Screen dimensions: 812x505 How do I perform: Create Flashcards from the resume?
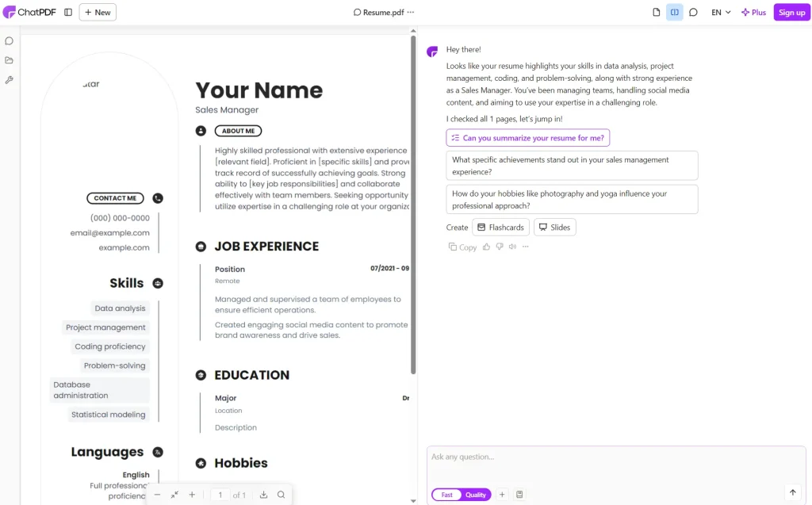500,228
